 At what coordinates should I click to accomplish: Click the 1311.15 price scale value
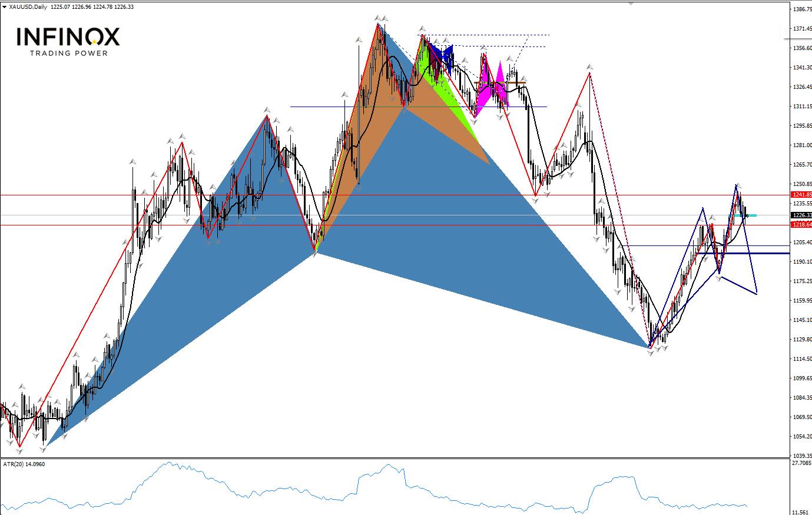click(x=802, y=107)
